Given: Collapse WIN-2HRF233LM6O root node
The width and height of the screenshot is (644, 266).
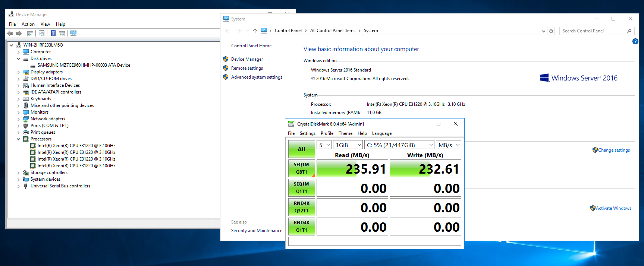Looking at the screenshot, I should point(12,45).
